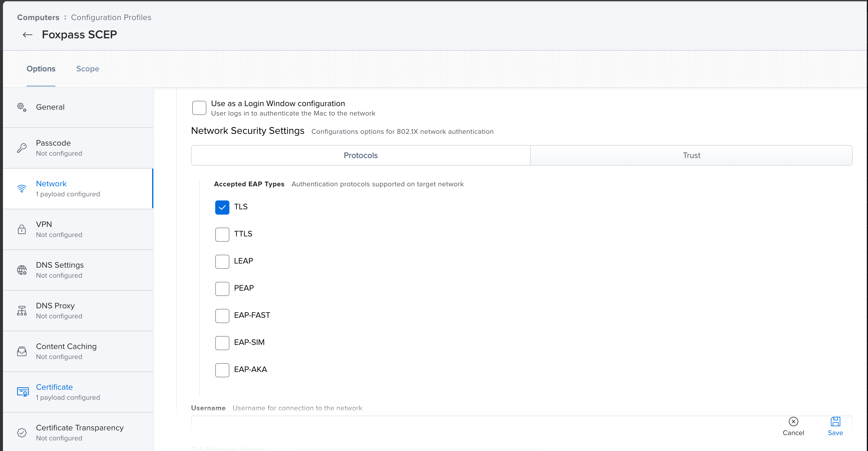This screenshot has height=451, width=868.
Task: Click Certificate Transparency badge icon
Action: (x=22, y=432)
